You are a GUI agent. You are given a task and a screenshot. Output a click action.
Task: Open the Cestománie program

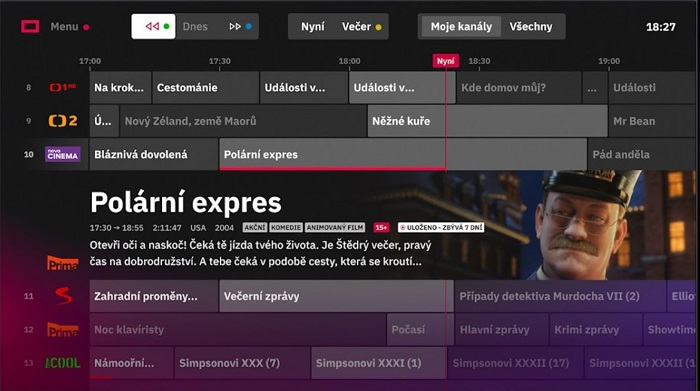[205, 87]
